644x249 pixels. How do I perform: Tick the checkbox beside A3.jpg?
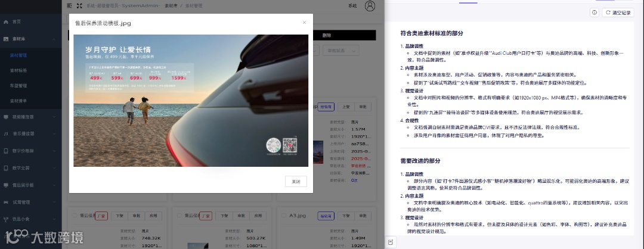284,215
